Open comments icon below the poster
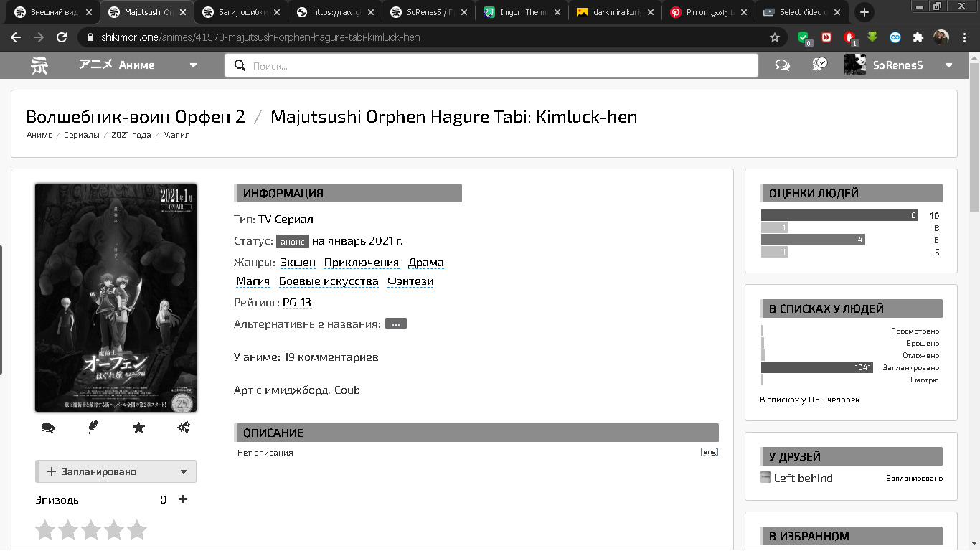The width and height of the screenshot is (980, 551). coord(48,428)
